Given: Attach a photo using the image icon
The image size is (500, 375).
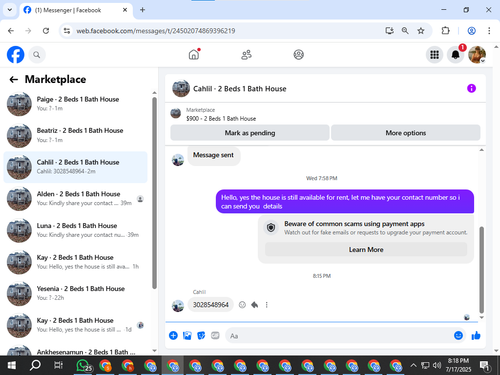Looking at the screenshot, I should point(187,335).
